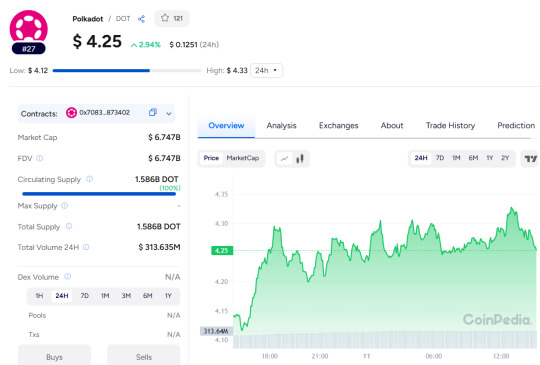540x365 pixels.
Task: Switch to the Exchanges tab
Action: tap(339, 126)
